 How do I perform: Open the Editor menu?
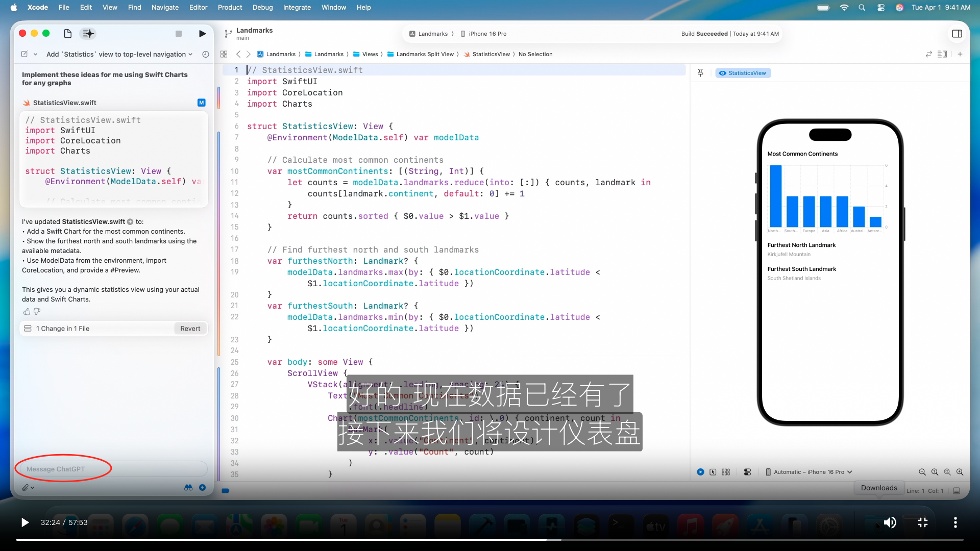pos(198,7)
